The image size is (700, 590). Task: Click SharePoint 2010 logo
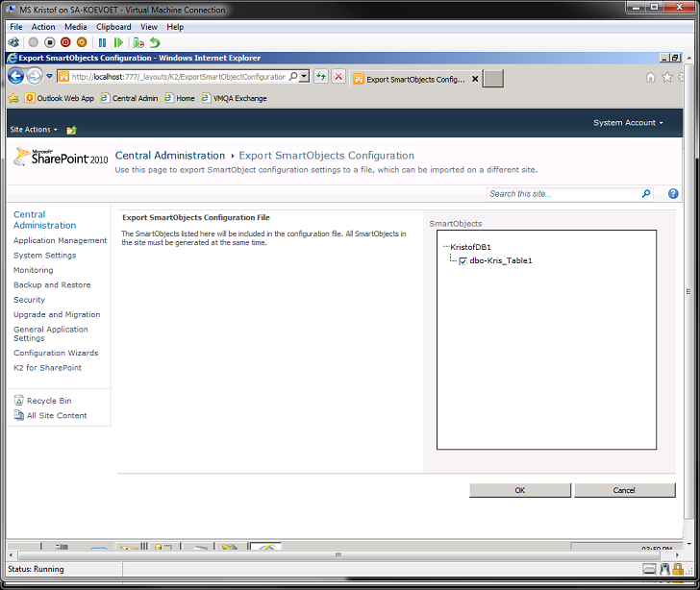(61, 157)
